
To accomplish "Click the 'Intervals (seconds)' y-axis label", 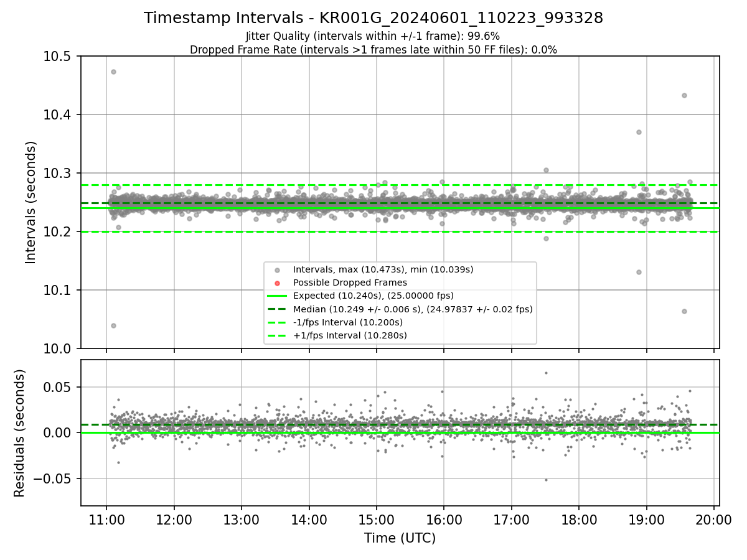I will click(x=31, y=202).
